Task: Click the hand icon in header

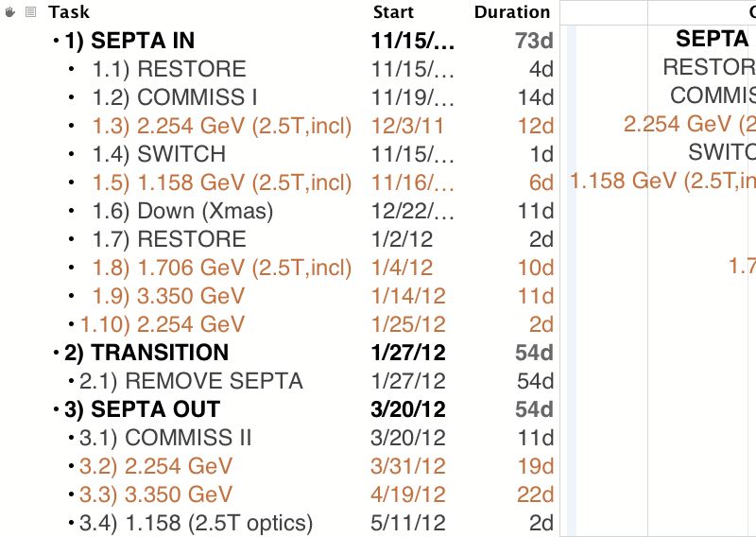Action: pyautogui.click(x=9, y=12)
